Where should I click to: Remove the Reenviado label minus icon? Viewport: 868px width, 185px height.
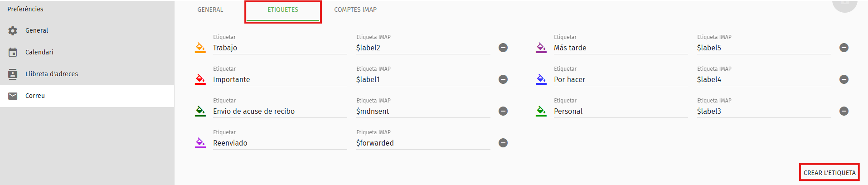pos(503,143)
